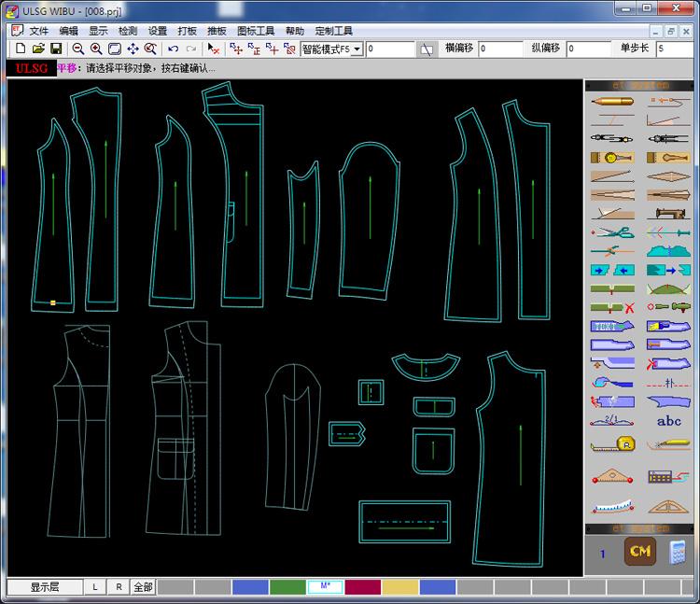Open the 打板 menu
The width and height of the screenshot is (700, 604).
coord(187,31)
